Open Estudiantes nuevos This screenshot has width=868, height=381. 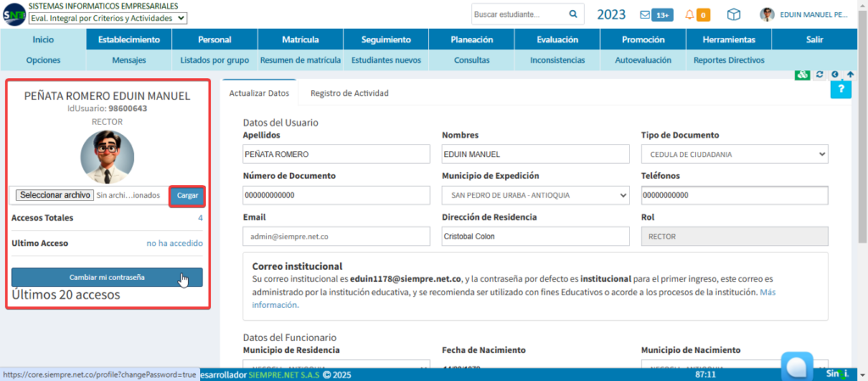click(x=386, y=59)
